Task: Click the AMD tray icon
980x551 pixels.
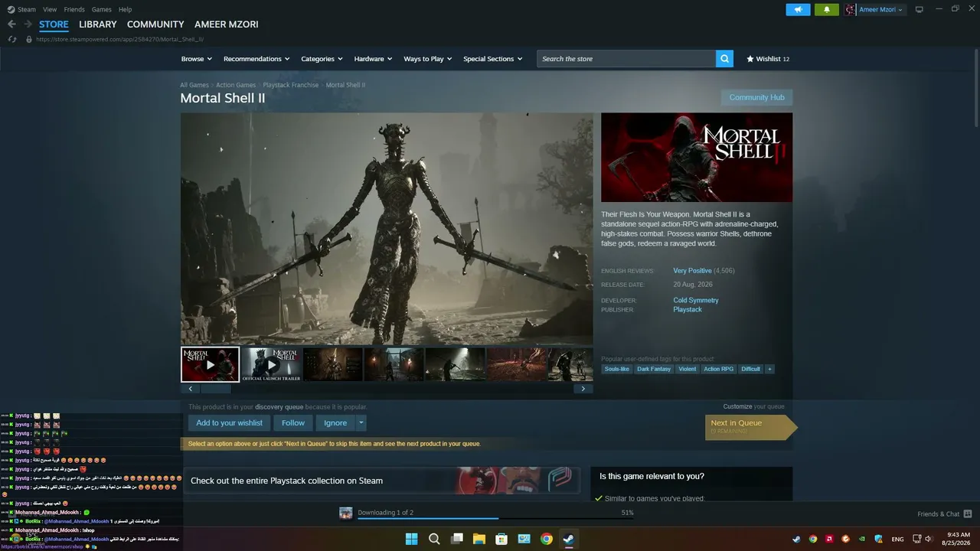Action: pyautogui.click(x=830, y=539)
